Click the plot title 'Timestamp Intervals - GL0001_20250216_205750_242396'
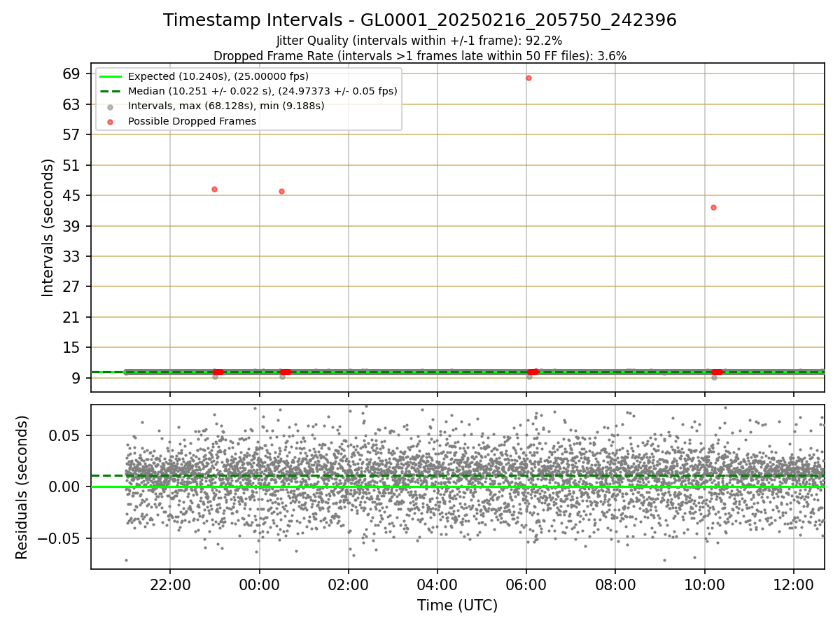This screenshot has width=840, height=630. [x=420, y=20]
